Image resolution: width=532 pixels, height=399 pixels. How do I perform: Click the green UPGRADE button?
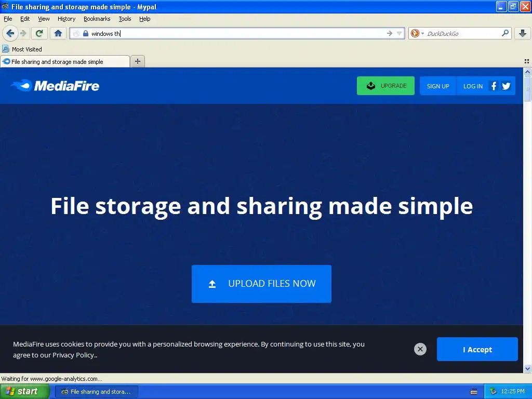385,86
